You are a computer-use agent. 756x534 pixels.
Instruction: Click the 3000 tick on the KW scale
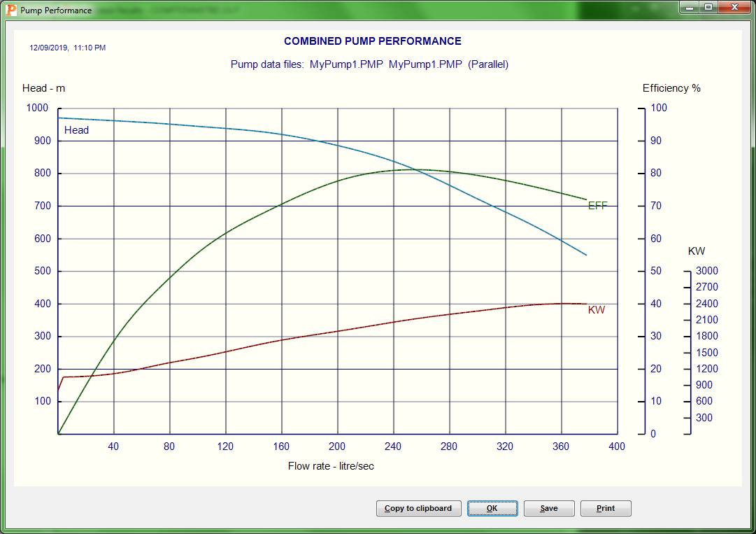706,270
